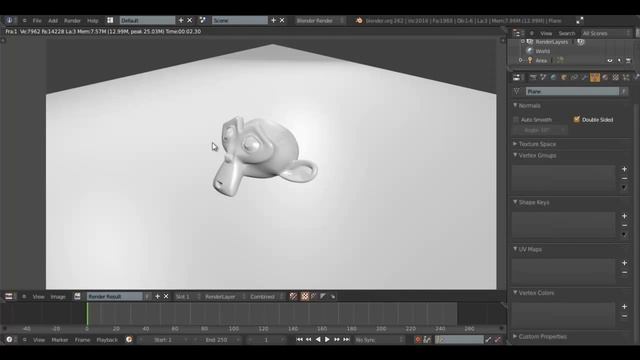Viewport: 640px width, 360px height.
Task: Toggle Area lamp selectability arrow
Action: click(619, 60)
